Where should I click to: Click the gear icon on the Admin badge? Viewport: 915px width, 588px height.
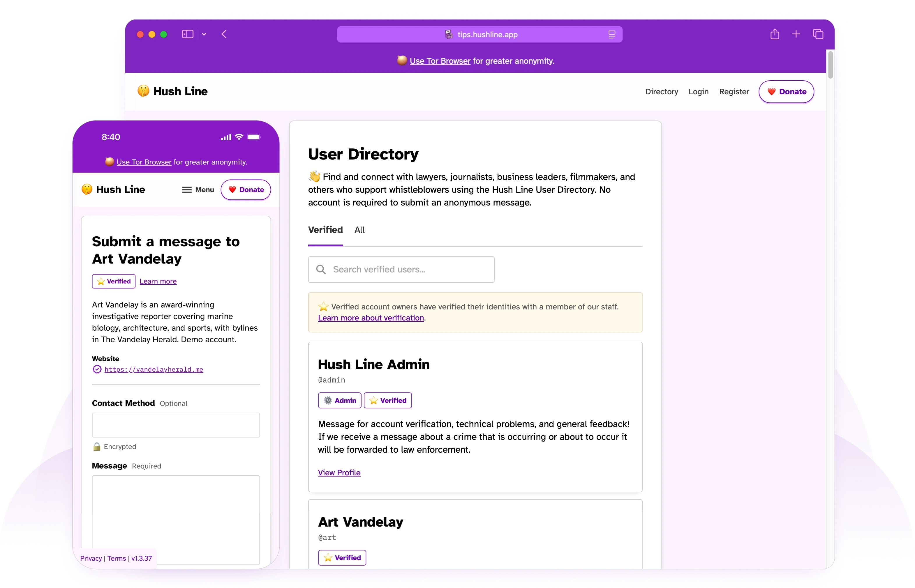tap(327, 401)
